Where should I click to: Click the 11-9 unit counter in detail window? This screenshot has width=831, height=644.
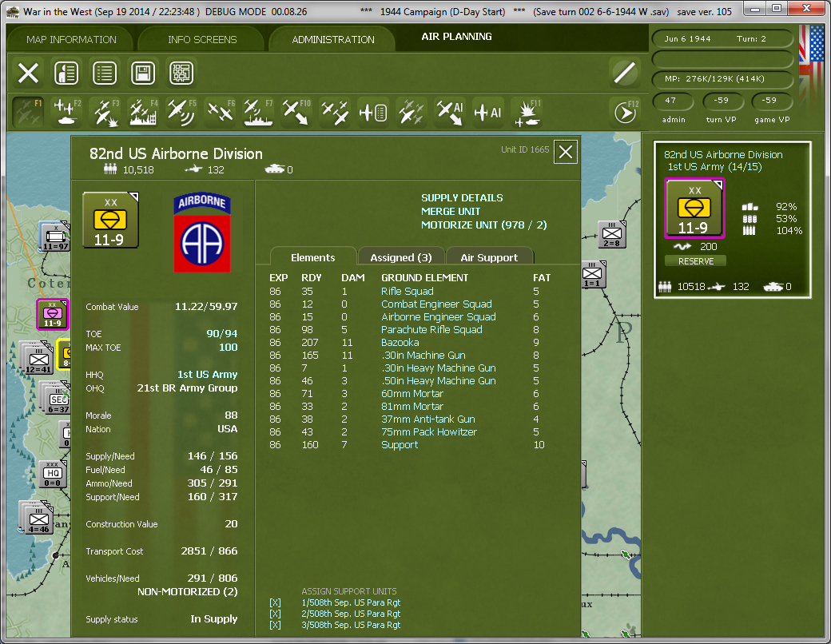110,220
